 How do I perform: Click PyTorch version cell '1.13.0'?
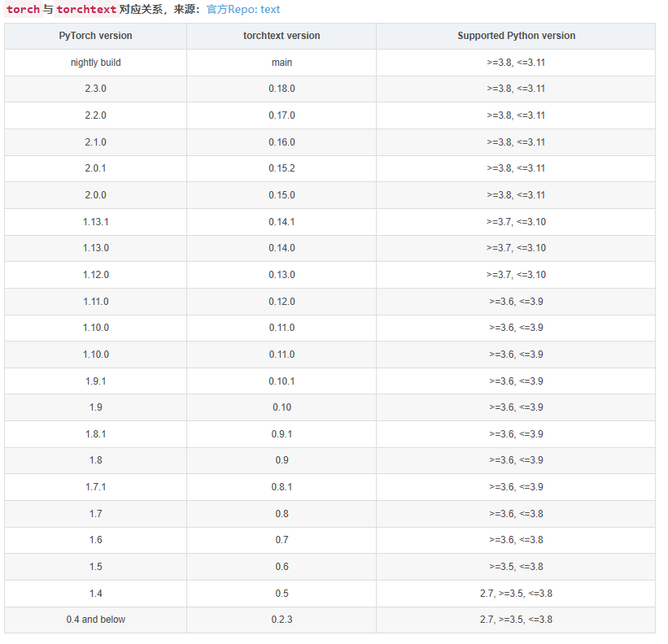tap(95, 248)
